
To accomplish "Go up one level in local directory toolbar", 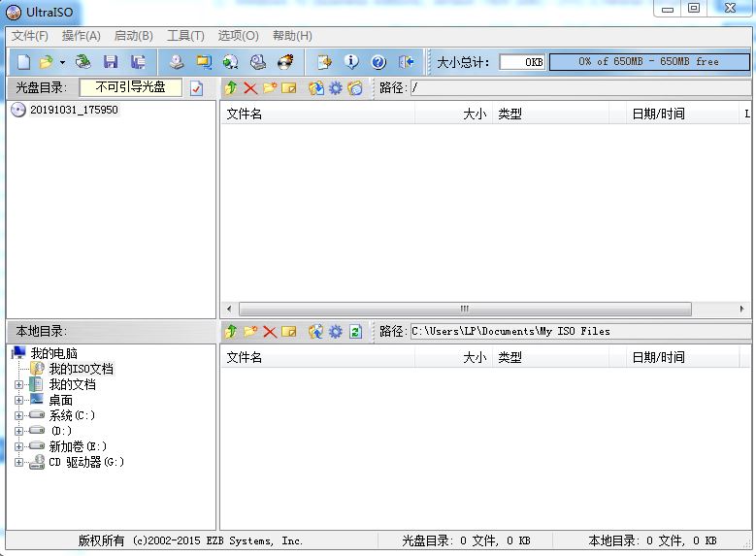I will (x=230, y=331).
